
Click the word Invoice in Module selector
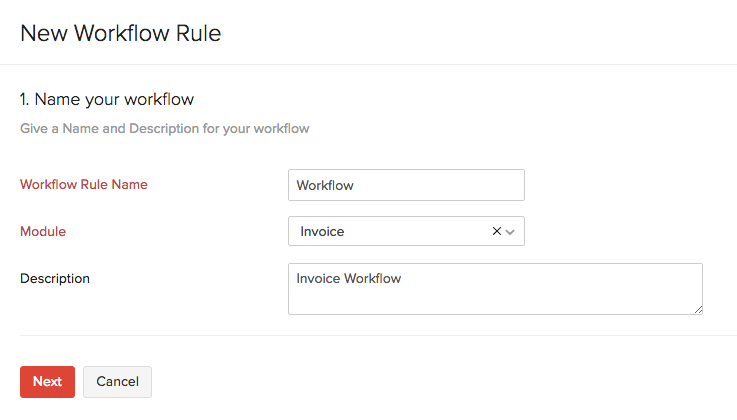click(x=322, y=231)
